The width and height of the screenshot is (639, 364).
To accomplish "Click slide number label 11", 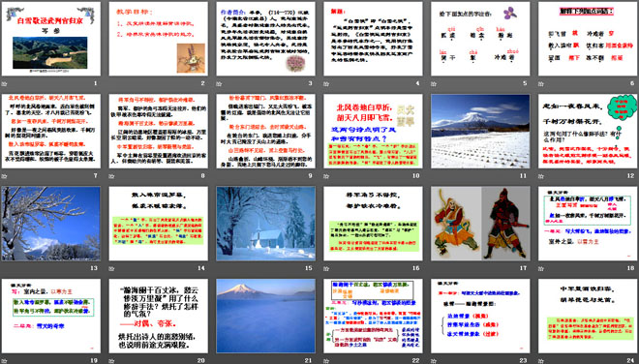I will 523,175.
